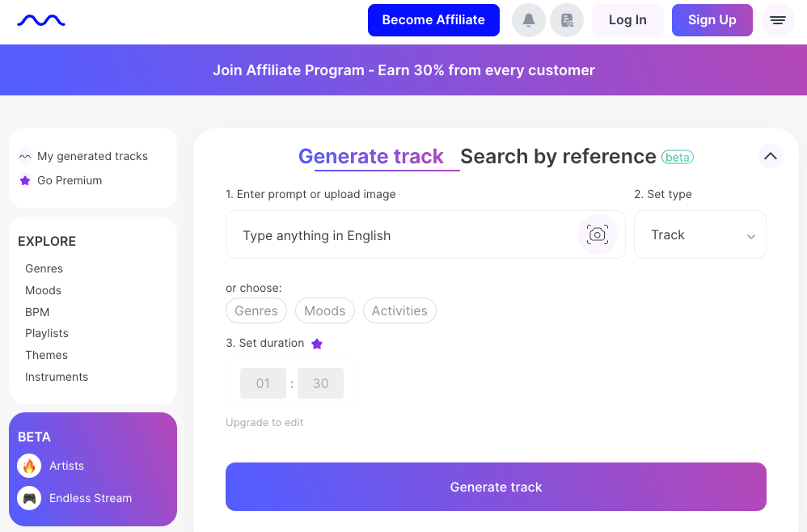
Task: Click the seconds duration field 30
Action: pos(321,383)
